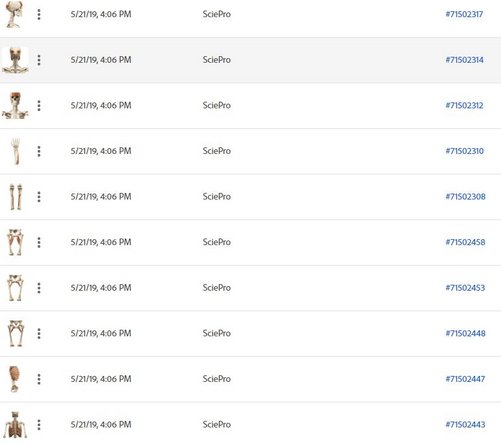Viewport: 501px width, 444px height.
Task: Show more actions for asset #71502458
Action: 39,242
